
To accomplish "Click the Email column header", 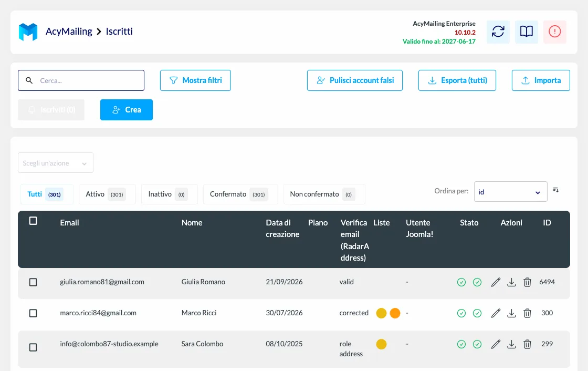I will pyautogui.click(x=69, y=223).
